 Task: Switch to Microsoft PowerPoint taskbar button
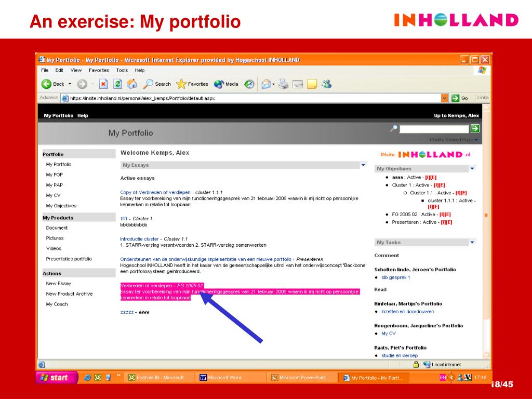click(x=302, y=378)
